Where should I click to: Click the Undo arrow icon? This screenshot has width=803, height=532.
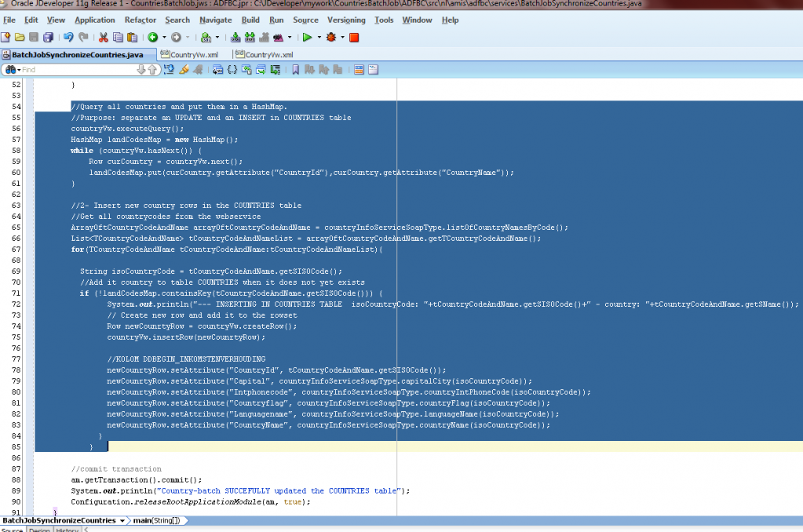click(x=68, y=37)
